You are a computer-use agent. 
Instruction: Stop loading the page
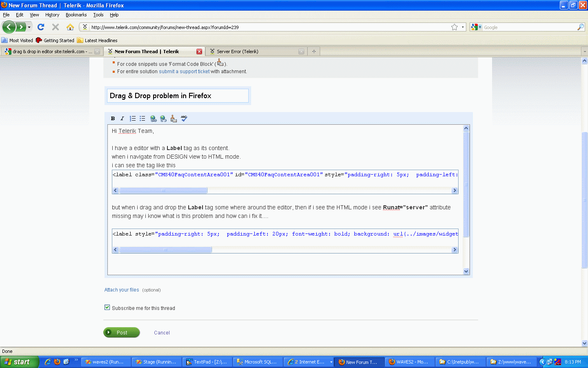[x=56, y=27]
